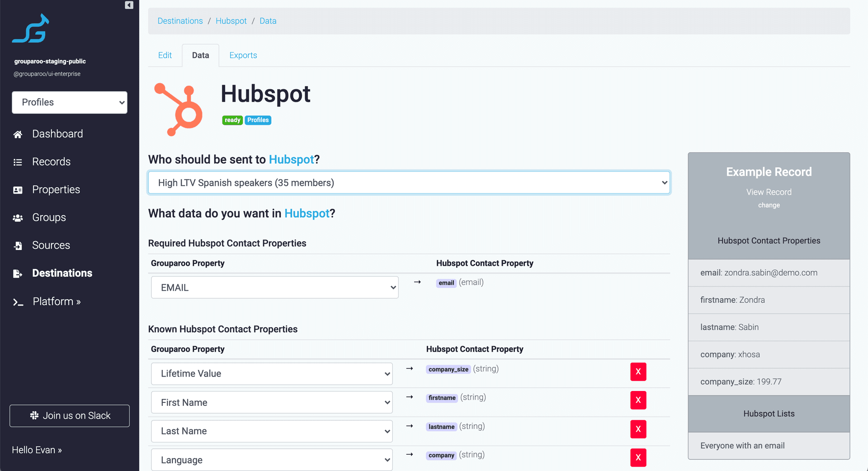868x471 pixels.
Task: Remove the lastname mapping
Action: pos(638,429)
